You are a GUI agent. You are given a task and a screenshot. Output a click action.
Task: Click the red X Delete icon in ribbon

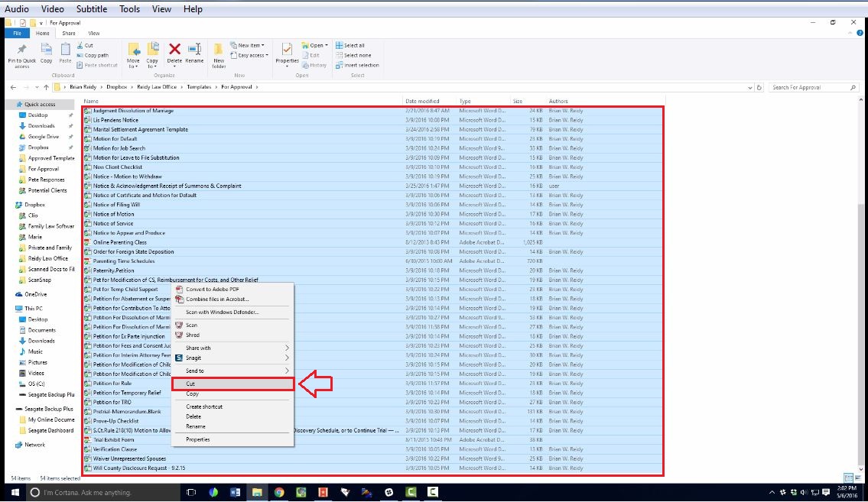174,49
